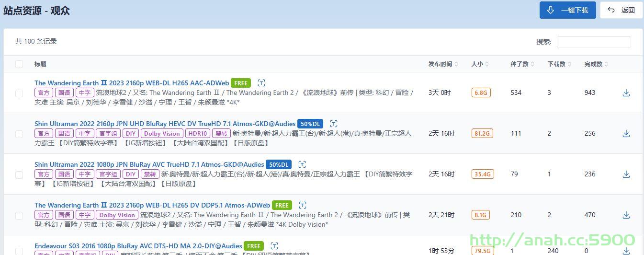This screenshot has width=644, height=255.
Task: Click 官方 tag in Wandering Earth AAC-ADWeb row
Action: (44, 93)
